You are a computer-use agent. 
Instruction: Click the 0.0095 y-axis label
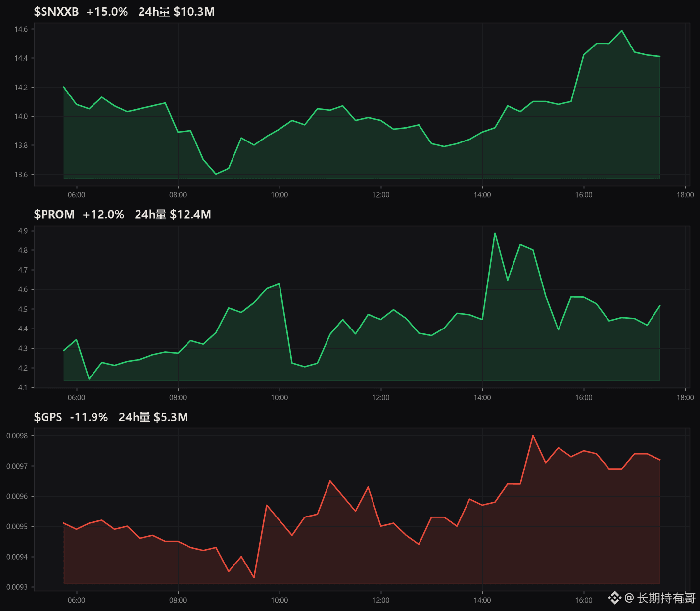(17, 526)
